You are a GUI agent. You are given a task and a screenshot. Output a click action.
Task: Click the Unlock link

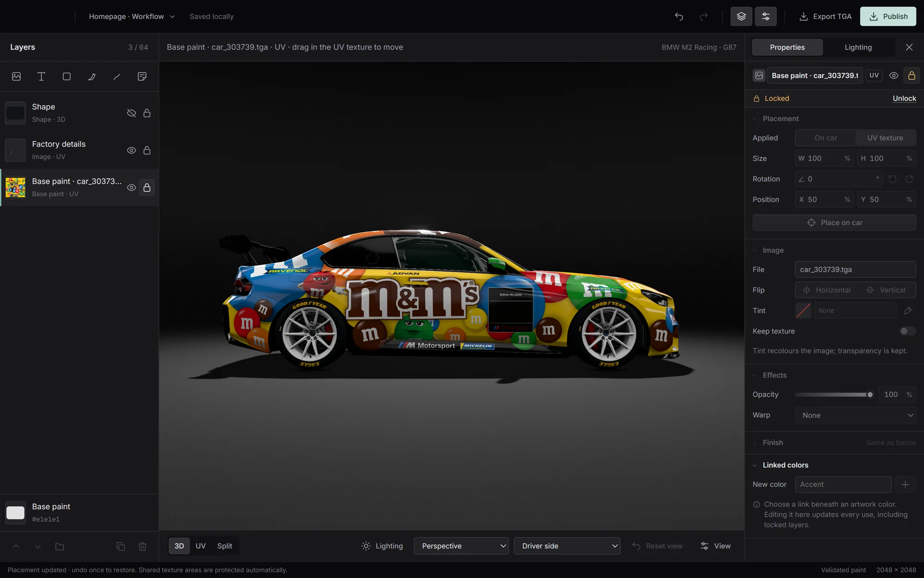904,98
